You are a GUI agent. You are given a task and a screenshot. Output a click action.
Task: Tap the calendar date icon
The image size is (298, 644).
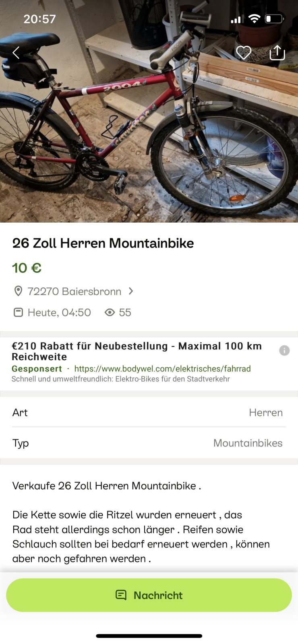pyautogui.click(x=19, y=312)
